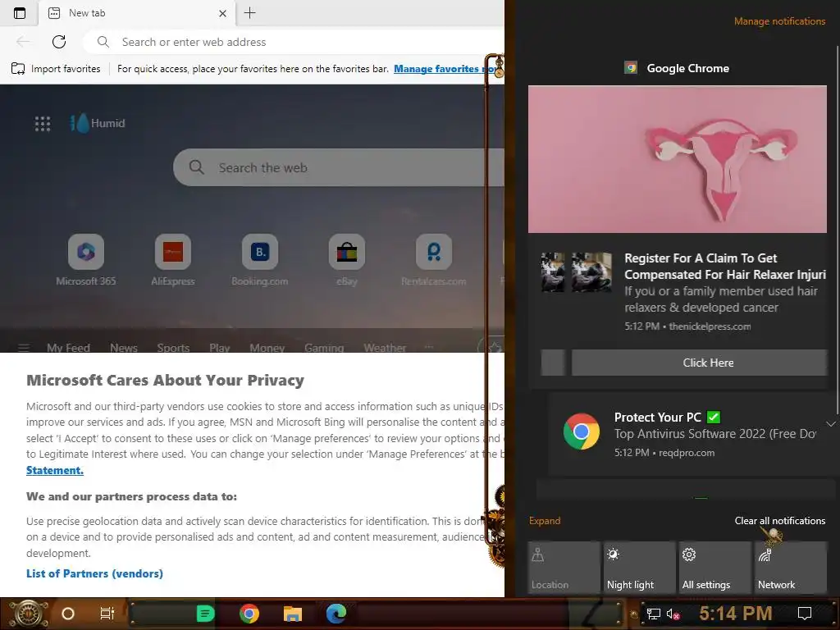
Task: Click the Cortana circle icon on taskbar
Action: [x=68, y=614]
